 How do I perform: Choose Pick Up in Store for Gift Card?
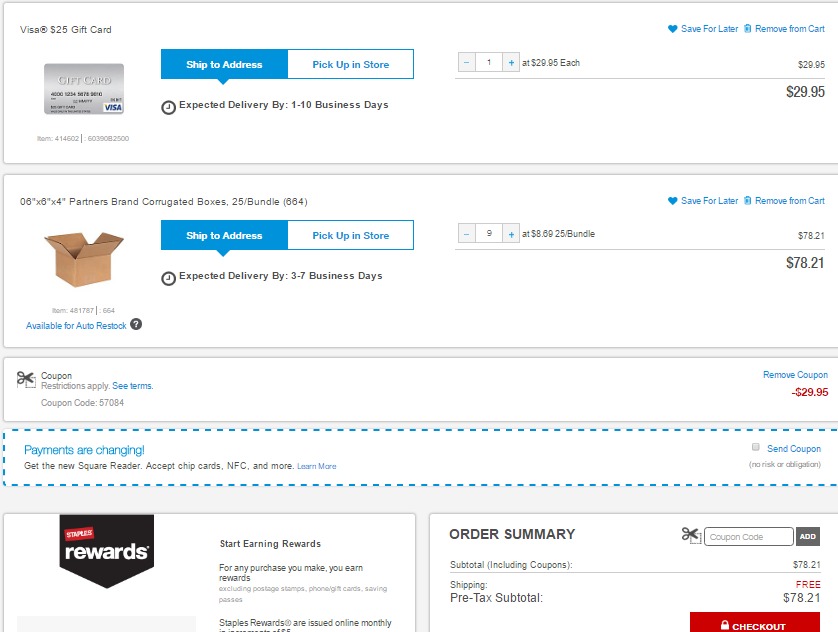coord(351,64)
